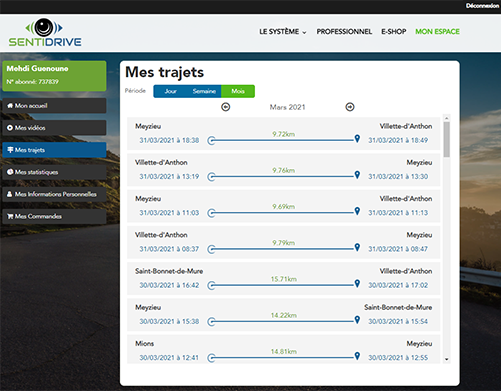Open Mes vidéos in the sidebar
Viewport: 501px width, 391px height.
coord(54,128)
